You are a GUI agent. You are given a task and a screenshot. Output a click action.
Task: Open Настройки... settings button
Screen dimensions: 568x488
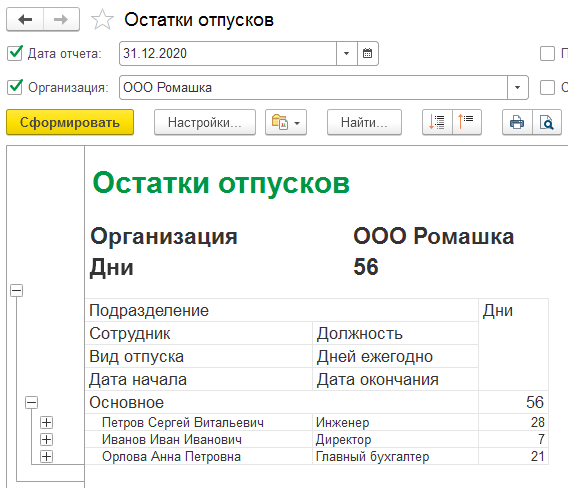pyautogui.click(x=205, y=122)
